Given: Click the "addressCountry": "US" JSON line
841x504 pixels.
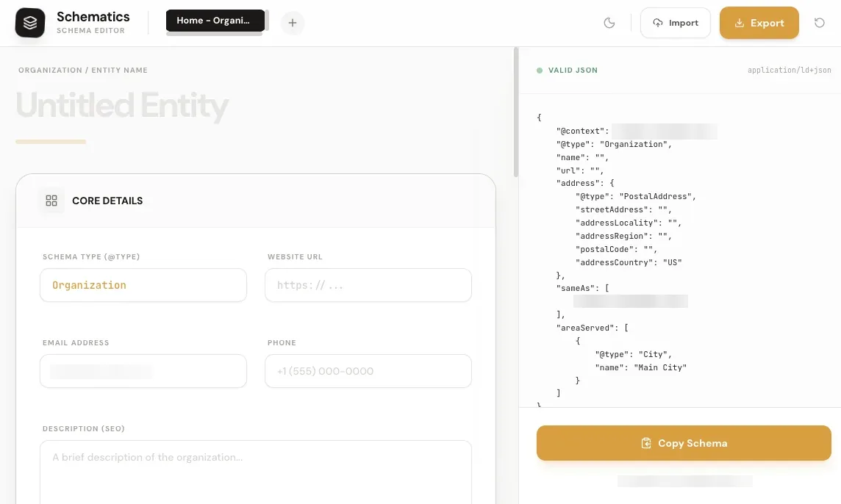Looking at the screenshot, I should pyautogui.click(x=629, y=262).
